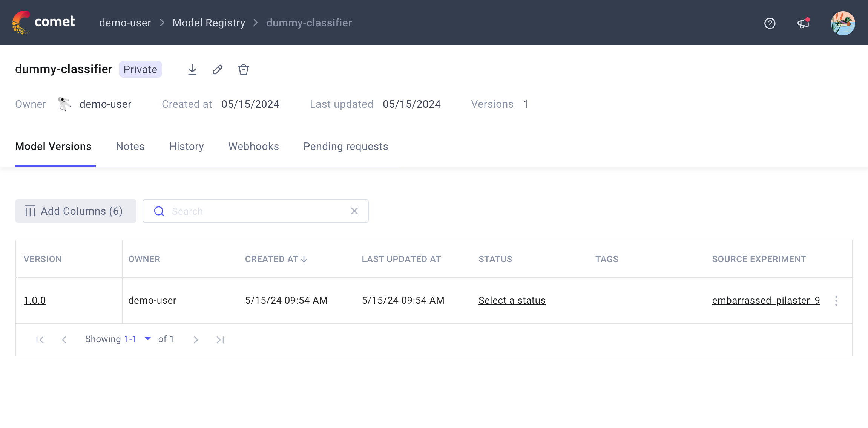Go to the next page arrow
Image resolution: width=868 pixels, height=428 pixels.
pyautogui.click(x=196, y=340)
